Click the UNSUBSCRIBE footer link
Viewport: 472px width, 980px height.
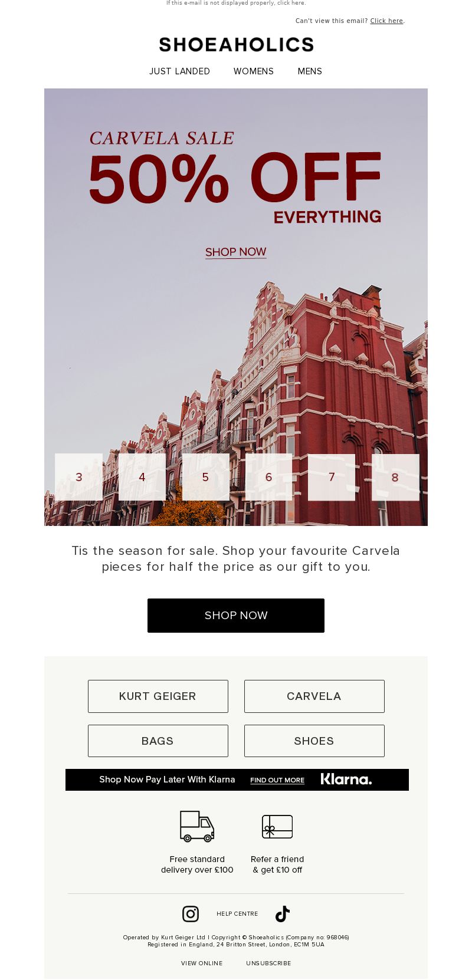pyautogui.click(x=268, y=963)
